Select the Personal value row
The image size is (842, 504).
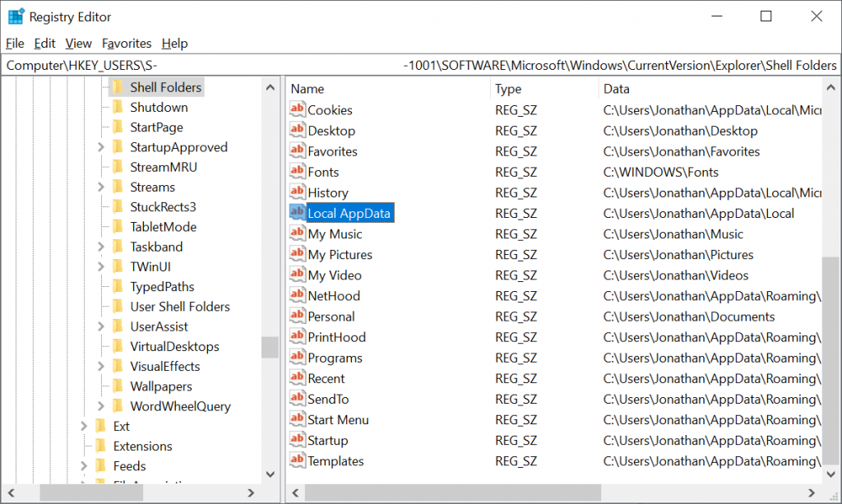point(331,317)
